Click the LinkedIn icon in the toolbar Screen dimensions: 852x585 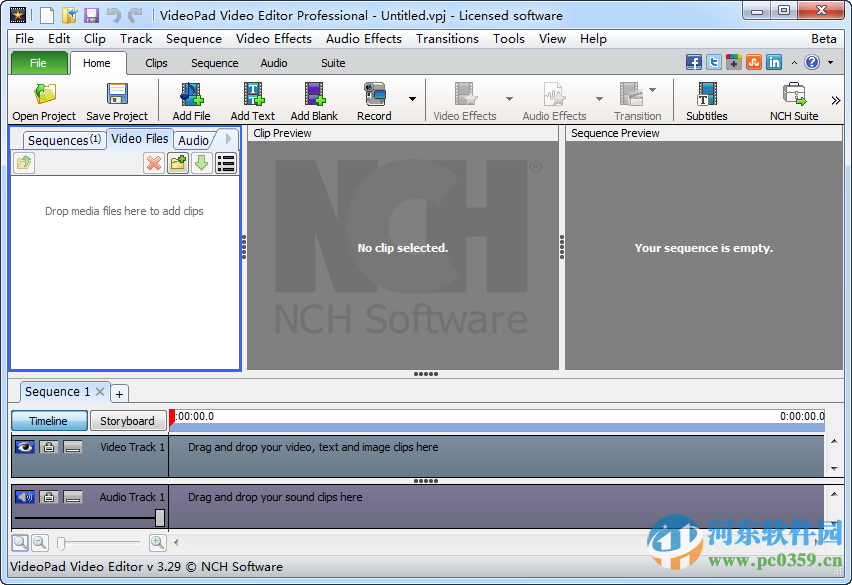pos(774,61)
